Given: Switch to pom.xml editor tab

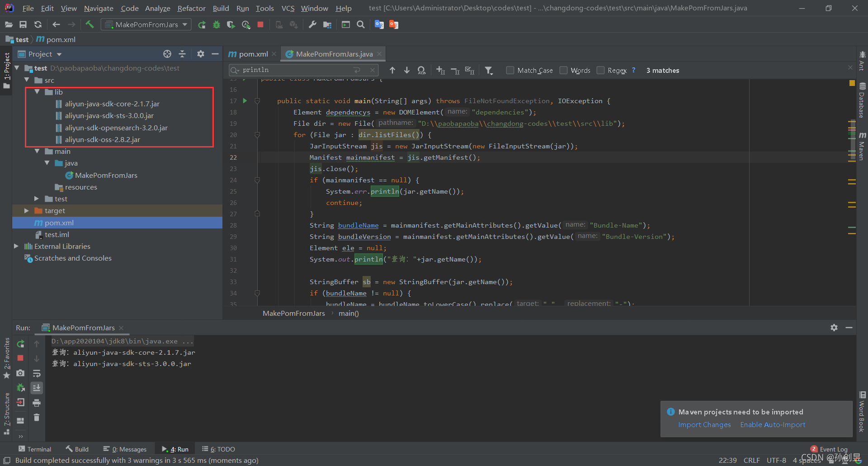Looking at the screenshot, I should [x=253, y=54].
